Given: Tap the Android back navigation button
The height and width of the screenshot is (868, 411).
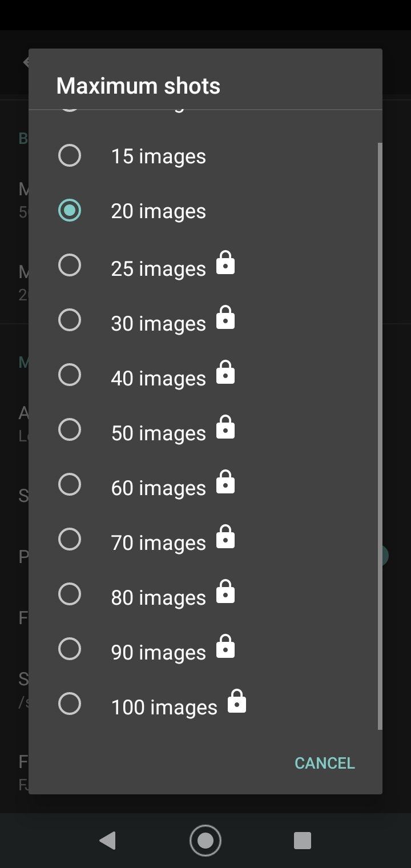Looking at the screenshot, I should tap(107, 841).
